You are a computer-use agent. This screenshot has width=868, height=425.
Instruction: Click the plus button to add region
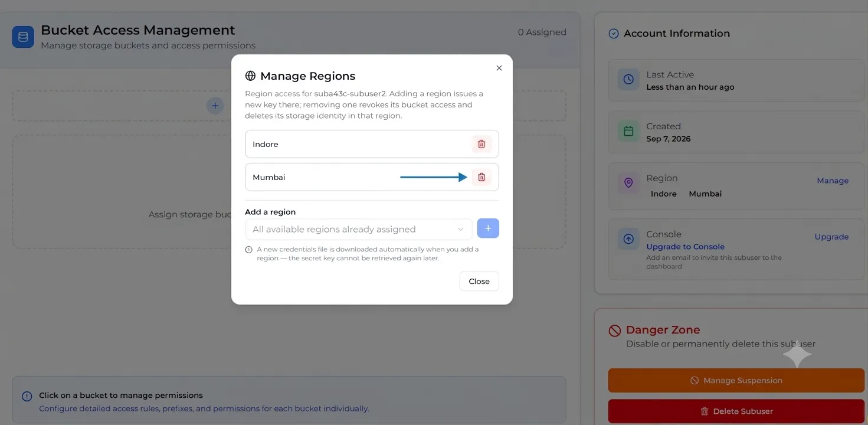(488, 228)
